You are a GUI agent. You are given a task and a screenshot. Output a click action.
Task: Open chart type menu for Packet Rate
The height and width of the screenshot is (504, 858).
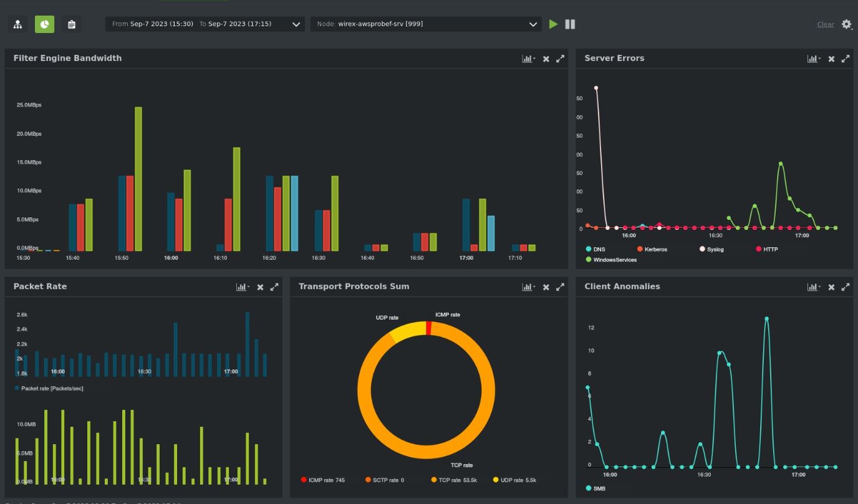click(x=243, y=287)
